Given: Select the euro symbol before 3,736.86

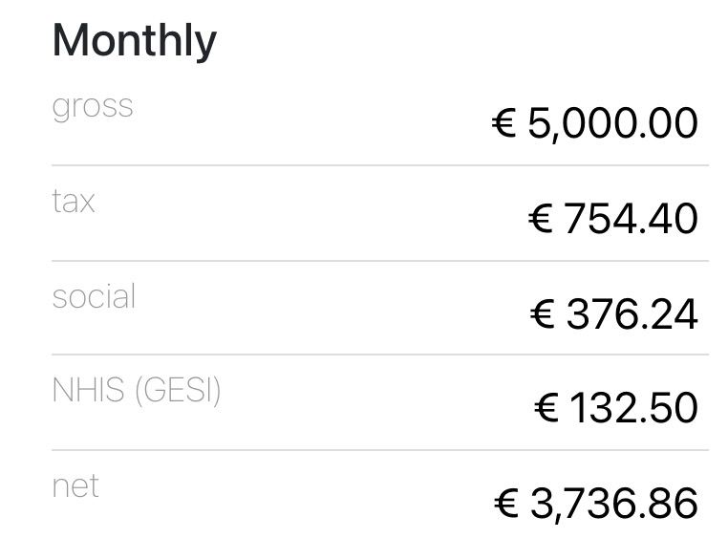Looking at the screenshot, I should point(506,504).
